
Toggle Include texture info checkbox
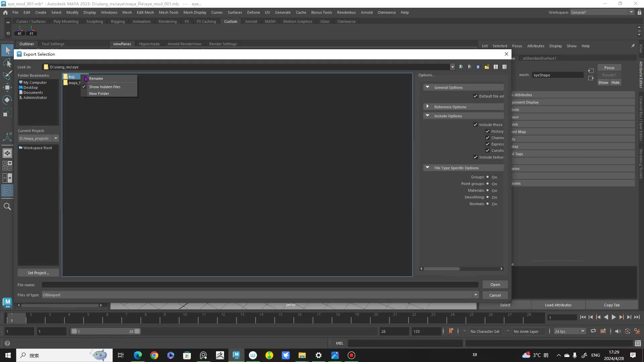[x=475, y=157]
